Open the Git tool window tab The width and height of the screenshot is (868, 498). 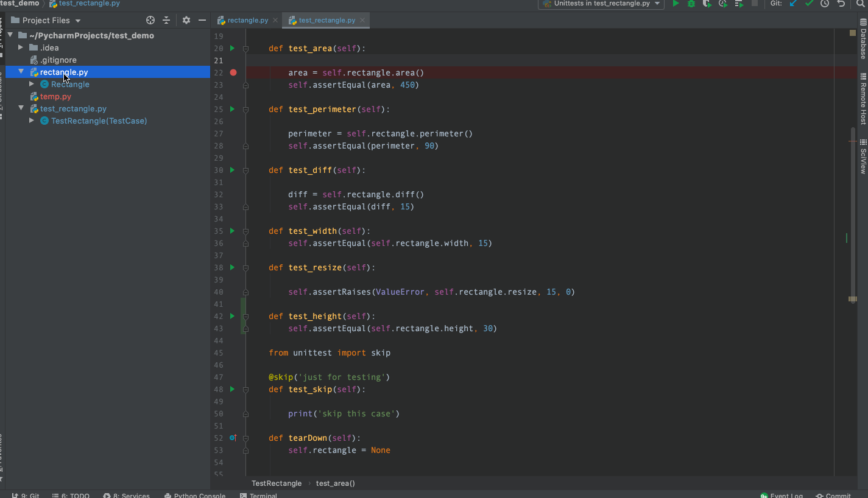(26, 495)
